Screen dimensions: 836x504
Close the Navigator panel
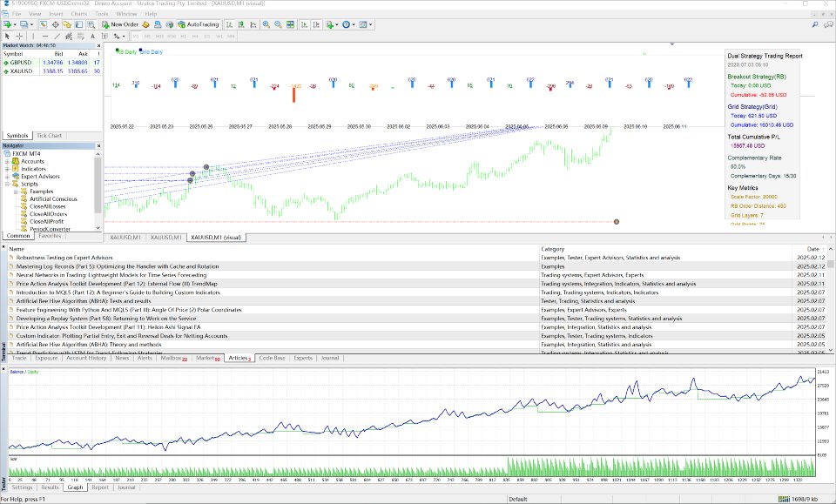coord(99,145)
